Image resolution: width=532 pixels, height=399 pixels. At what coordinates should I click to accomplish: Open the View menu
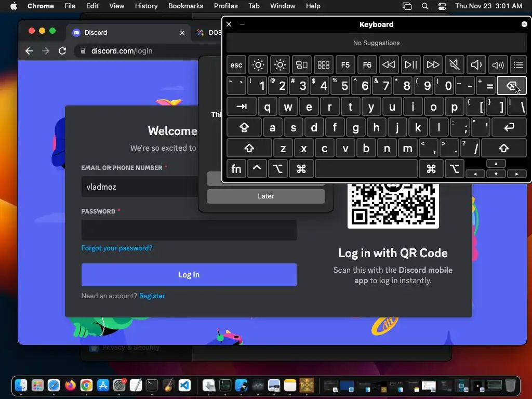pyautogui.click(x=116, y=6)
